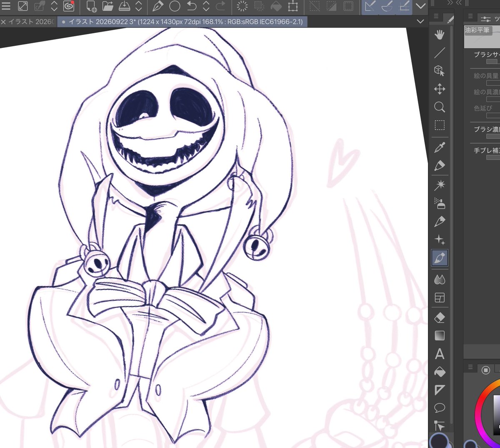This screenshot has width=500, height=448.
Task: Toggle the snap-to-grid icon
Action: [x=404, y=6]
